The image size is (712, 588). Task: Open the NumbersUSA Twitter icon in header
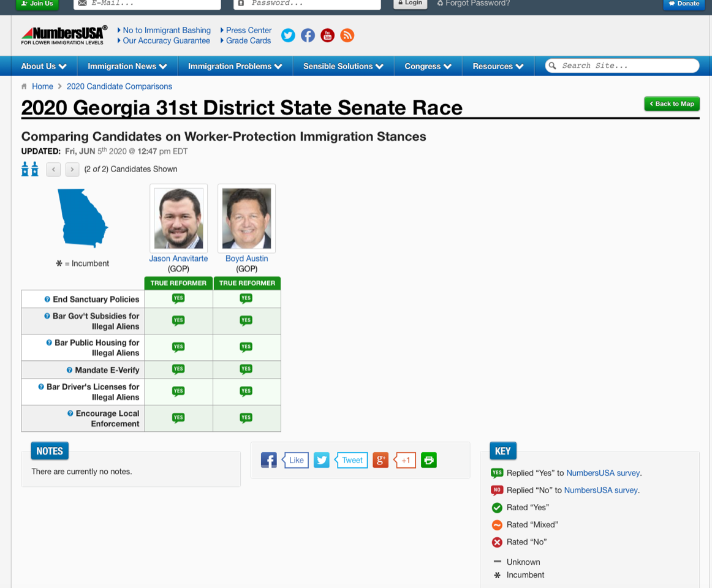(x=288, y=36)
